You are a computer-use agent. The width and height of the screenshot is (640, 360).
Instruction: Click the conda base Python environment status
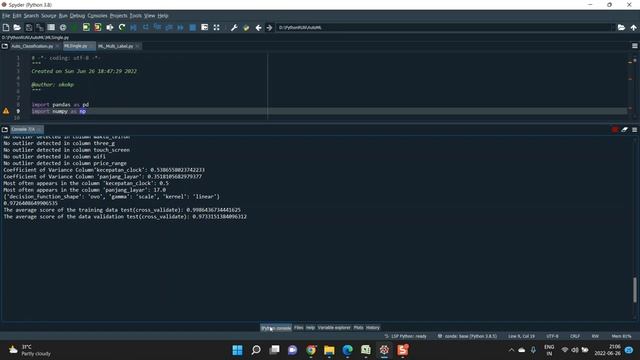point(467,336)
